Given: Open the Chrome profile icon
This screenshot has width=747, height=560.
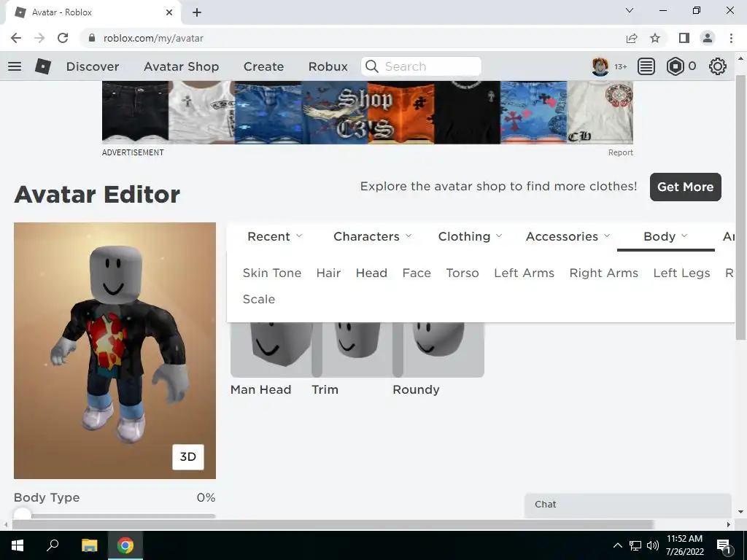Looking at the screenshot, I should click(x=708, y=38).
